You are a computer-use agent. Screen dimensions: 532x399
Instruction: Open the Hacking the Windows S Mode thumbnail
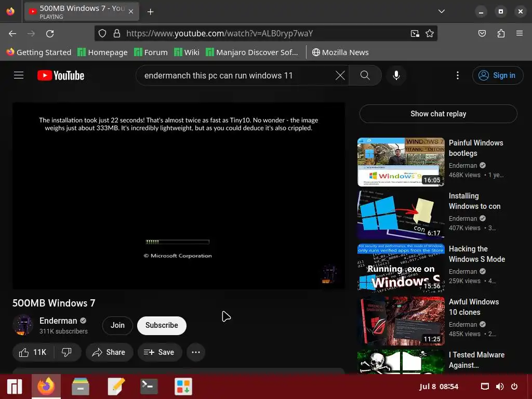pos(401,268)
